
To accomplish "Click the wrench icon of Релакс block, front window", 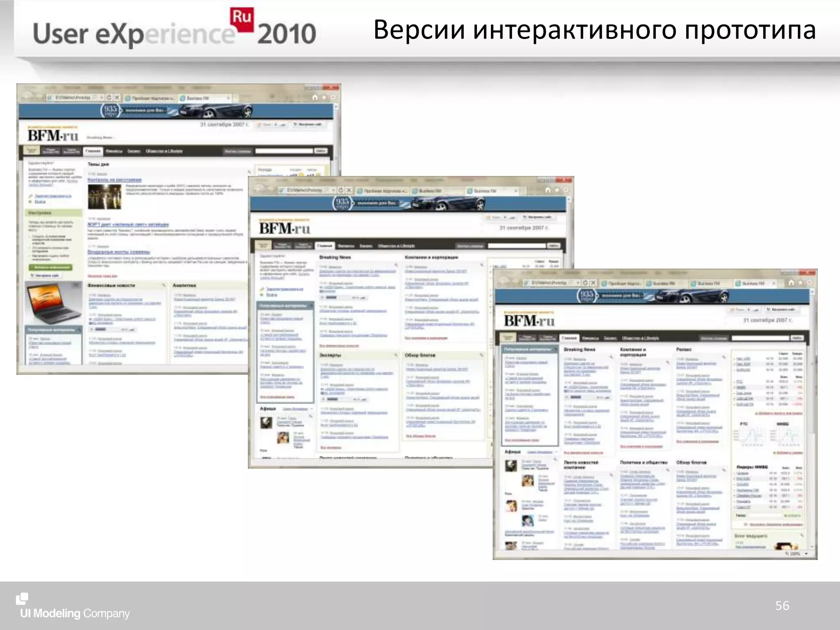I will (724, 357).
